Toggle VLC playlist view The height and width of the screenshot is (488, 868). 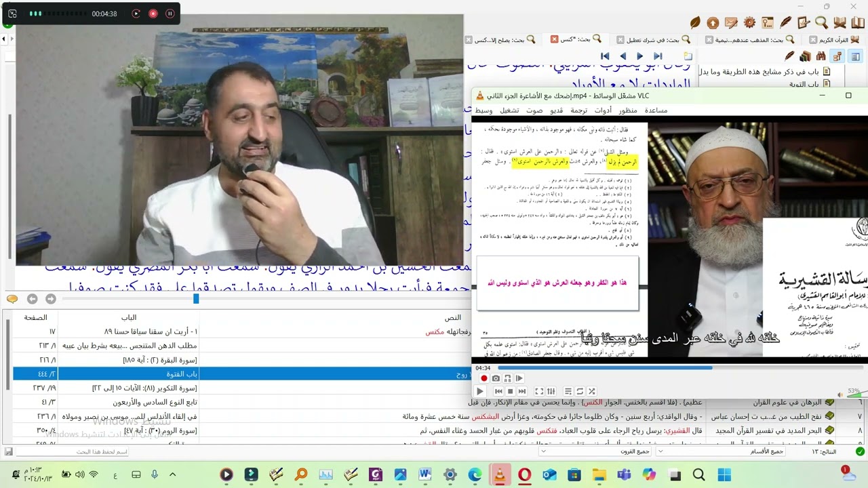tap(568, 391)
